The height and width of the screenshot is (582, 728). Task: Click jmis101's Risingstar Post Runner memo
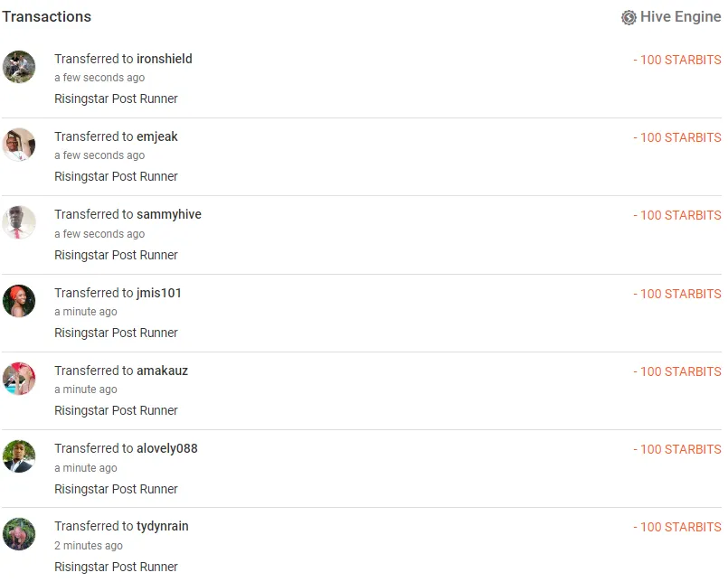click(x=116, y=333)
